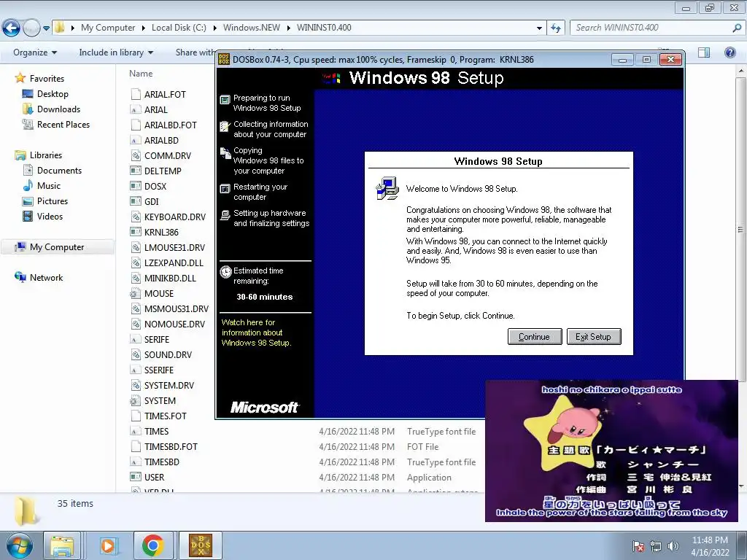
Task: Open the Videos library
Action: 50,216
